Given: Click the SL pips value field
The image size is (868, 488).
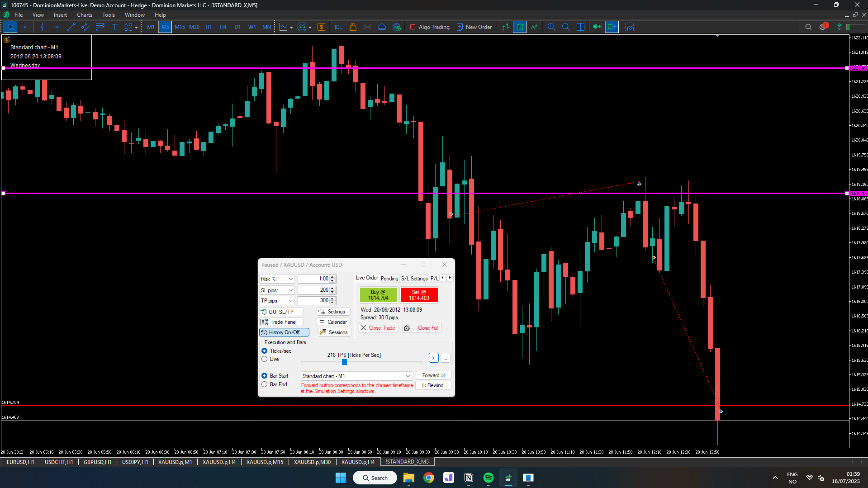Looking at the screenshot, I should click(x=313, y=290).
